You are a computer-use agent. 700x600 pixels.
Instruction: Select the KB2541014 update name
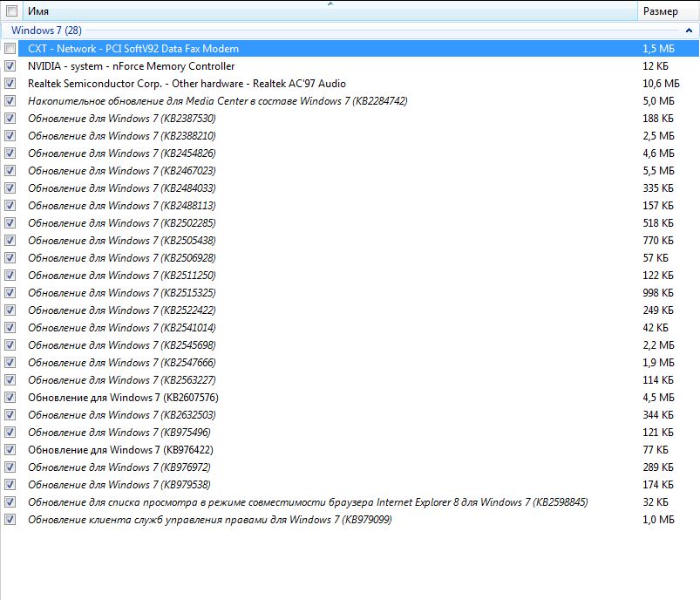click(x=121, y=328)
